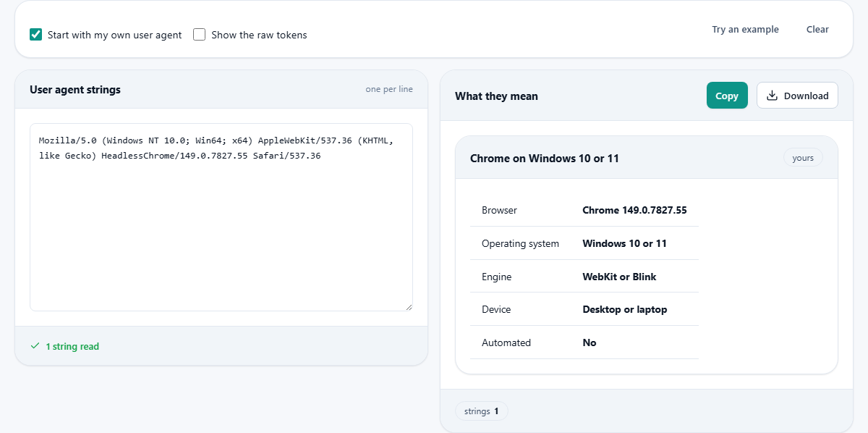Image resolution: width=868 pixels, height=433 pixels.
Task: Click the download arrow icon
Action: (x=772, y=96)
